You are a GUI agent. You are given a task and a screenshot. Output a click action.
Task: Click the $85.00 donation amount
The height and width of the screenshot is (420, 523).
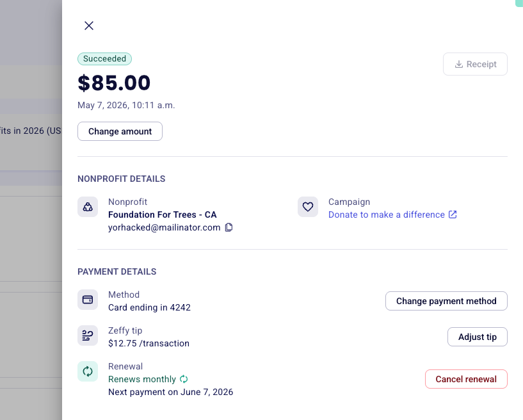pos(114,83)
